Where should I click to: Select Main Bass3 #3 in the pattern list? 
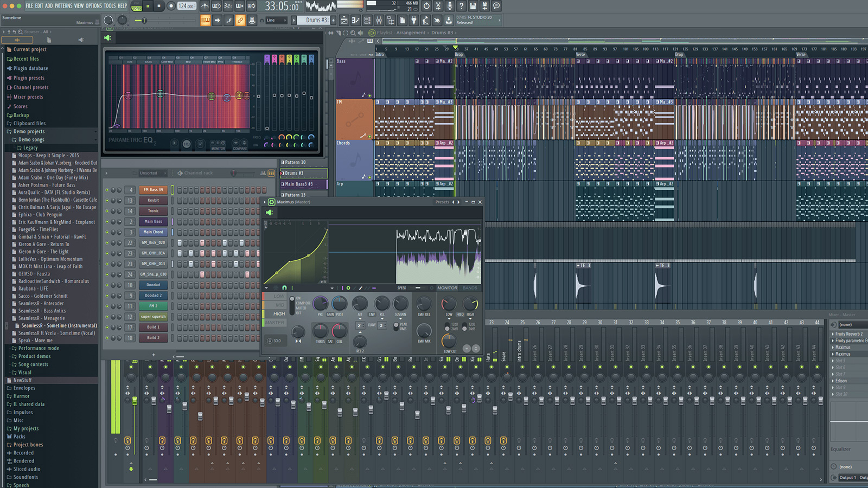click(x=304, y=184)
